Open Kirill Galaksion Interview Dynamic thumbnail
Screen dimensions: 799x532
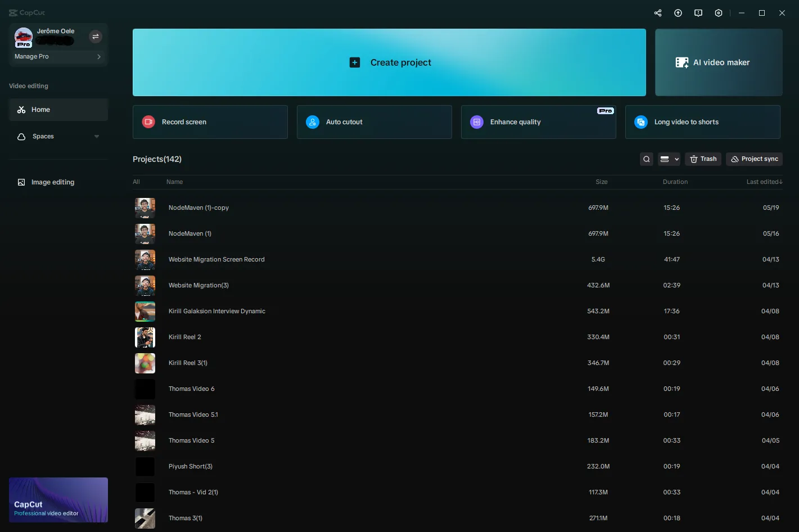(145, 311)
